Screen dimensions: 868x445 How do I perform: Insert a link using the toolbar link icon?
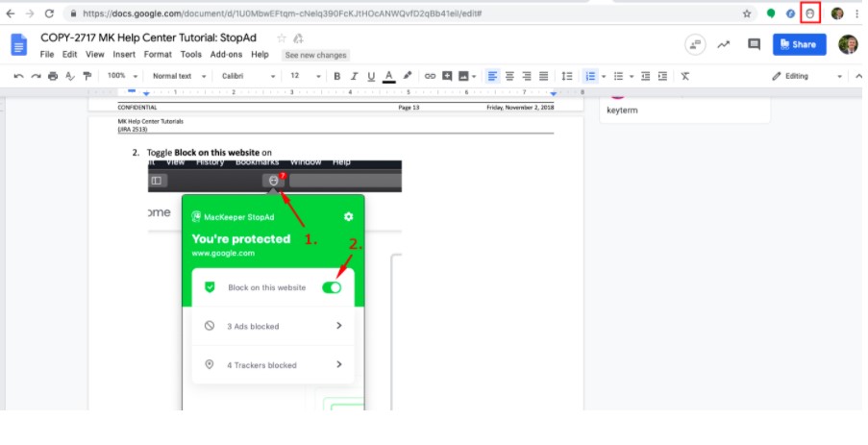430,76
